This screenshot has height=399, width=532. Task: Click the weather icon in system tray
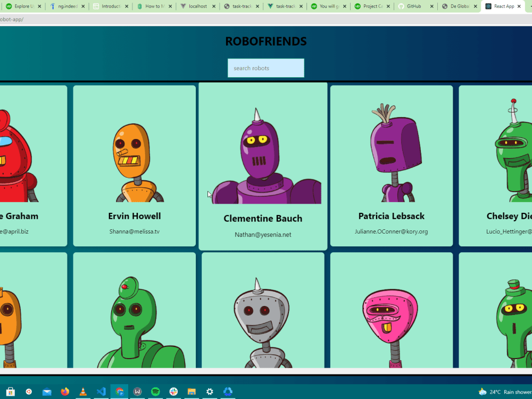483,392
